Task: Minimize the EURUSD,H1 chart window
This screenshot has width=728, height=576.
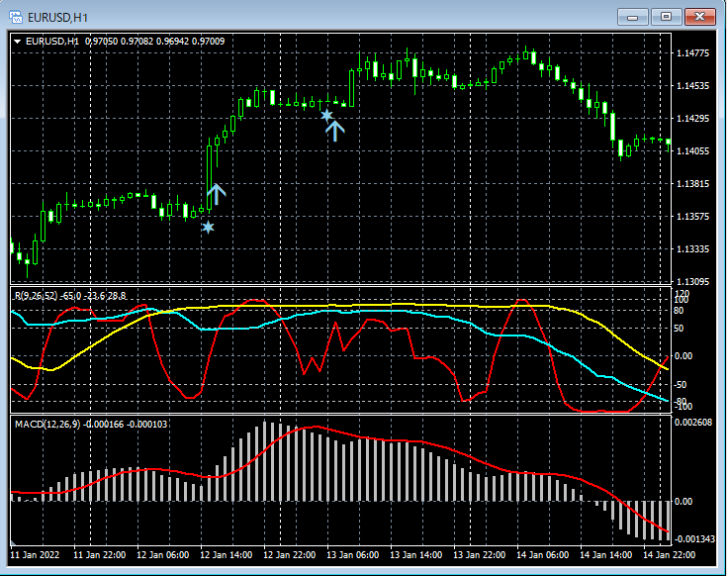Action: (634, 16)
